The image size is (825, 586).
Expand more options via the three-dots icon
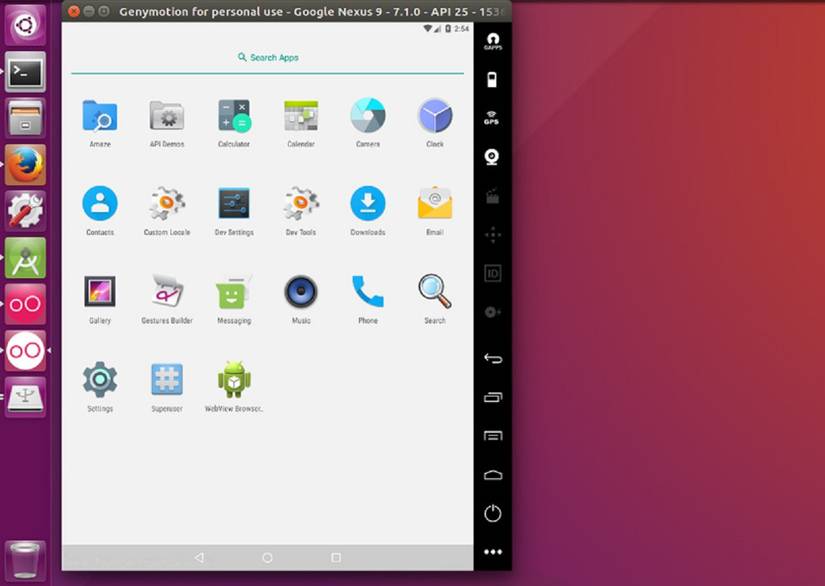click(493, 551)
